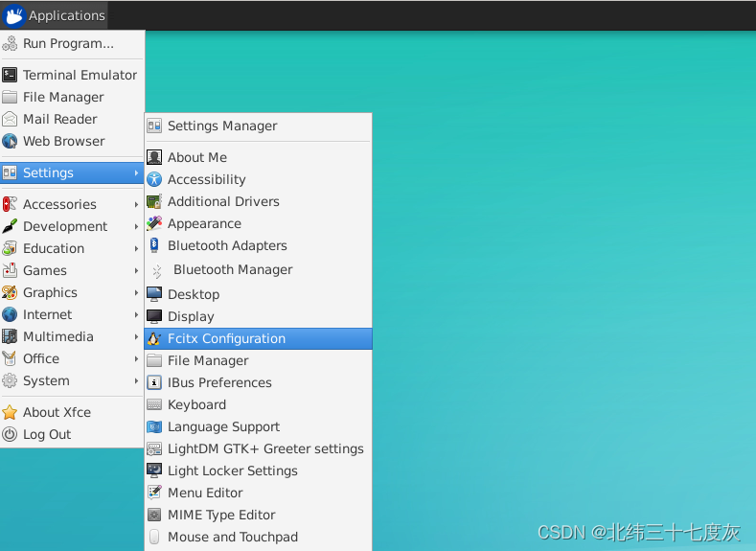Open MIME Type Editor entry
756x551 pixels.
[x=259, y=515]
